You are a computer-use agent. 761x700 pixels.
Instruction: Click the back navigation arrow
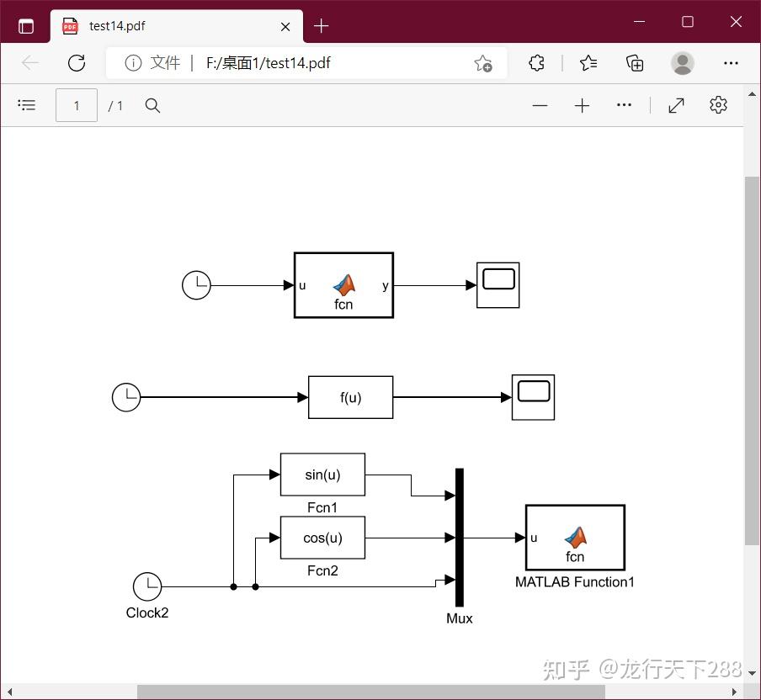(30, 62)
